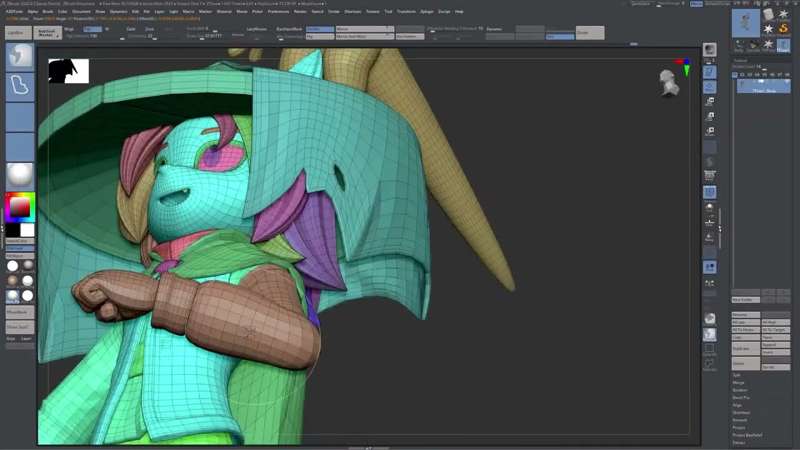
Task: Open the Zplugin menu
Action: tap(427, 11)
